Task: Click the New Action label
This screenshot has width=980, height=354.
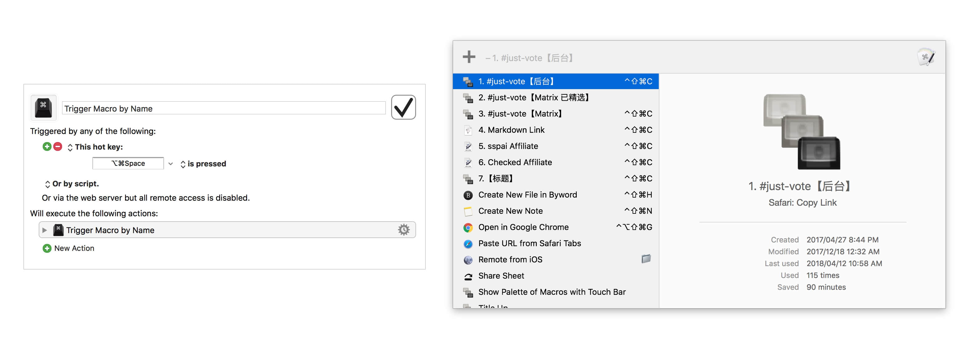Action: (x=74, y=248)
